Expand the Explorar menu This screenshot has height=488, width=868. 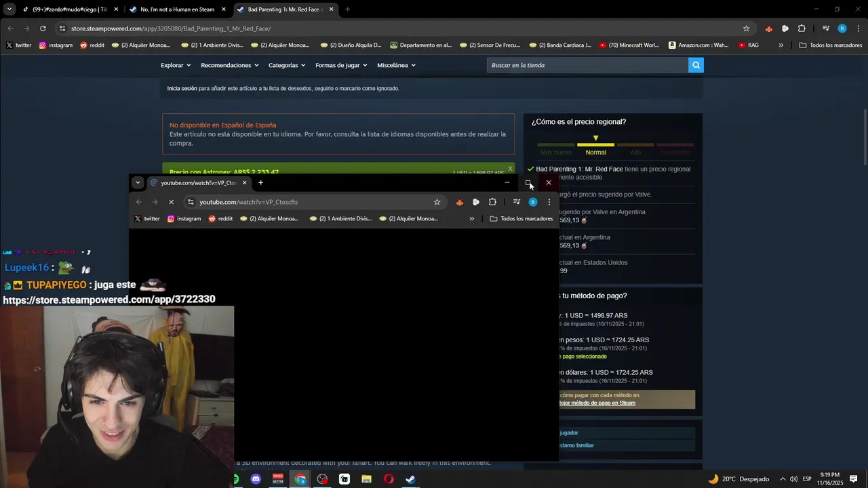point(176,65)
